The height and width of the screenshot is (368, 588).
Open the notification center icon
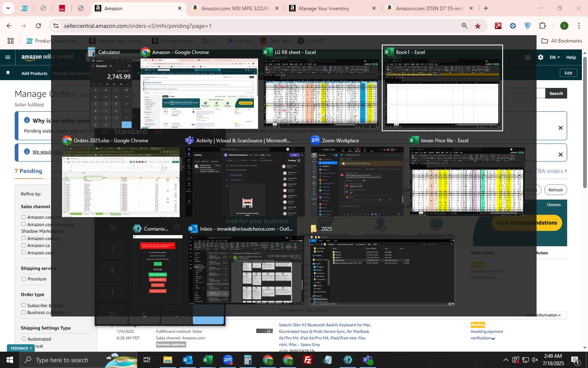point(575,360)
